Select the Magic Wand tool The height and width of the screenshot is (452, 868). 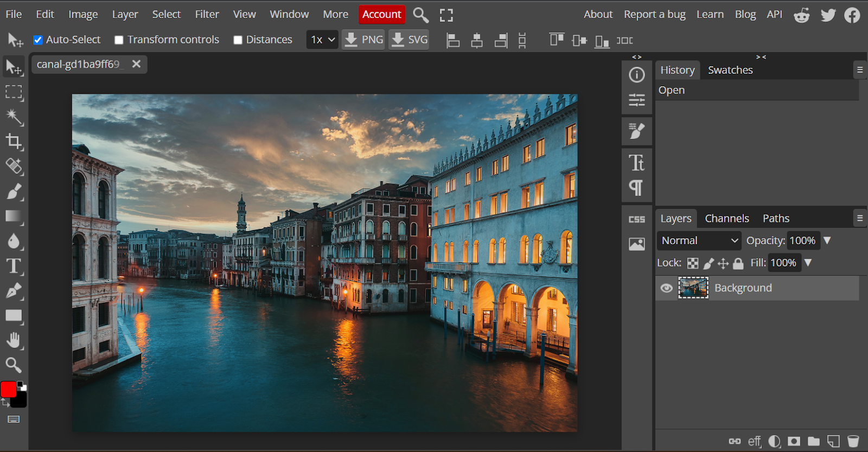[14, 117]
